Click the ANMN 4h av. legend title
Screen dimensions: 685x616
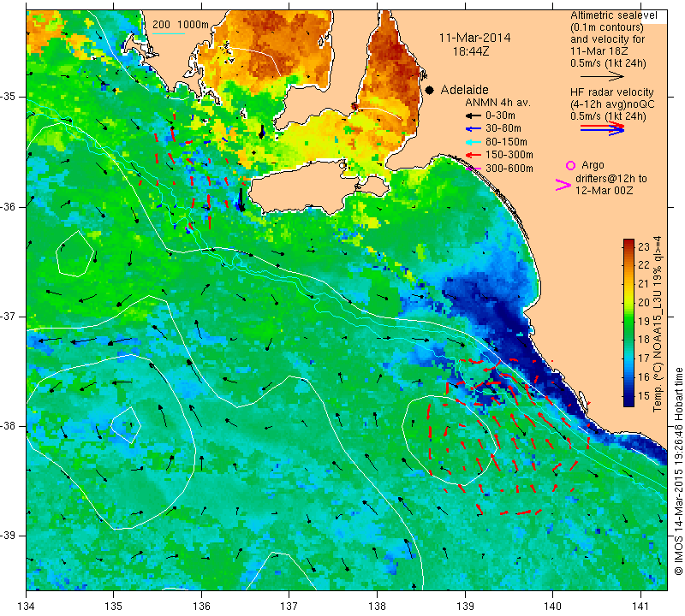tap(497, 103)
